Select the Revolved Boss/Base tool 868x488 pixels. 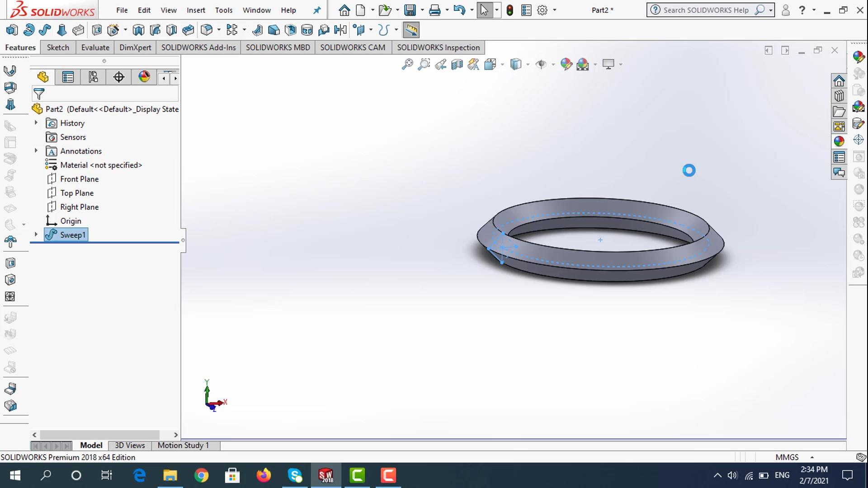coord(28,30)
